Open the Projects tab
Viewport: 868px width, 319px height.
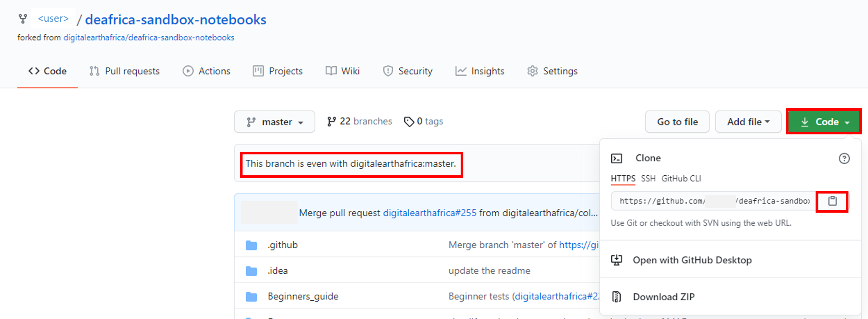pos(278,71)
